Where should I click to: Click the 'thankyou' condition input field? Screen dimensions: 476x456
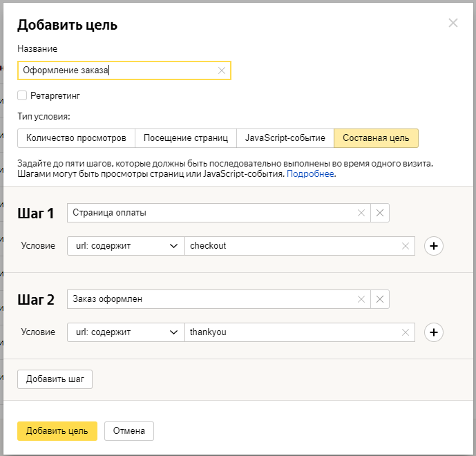290,332
